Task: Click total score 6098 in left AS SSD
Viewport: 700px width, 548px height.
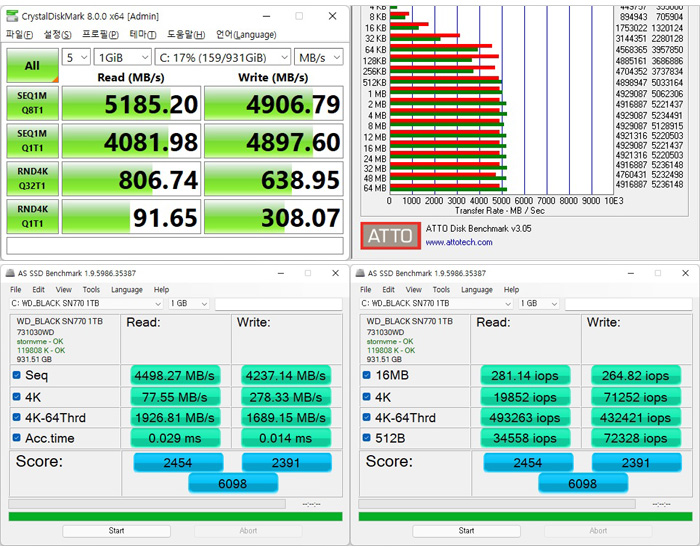Action: [x=233, y=484]
